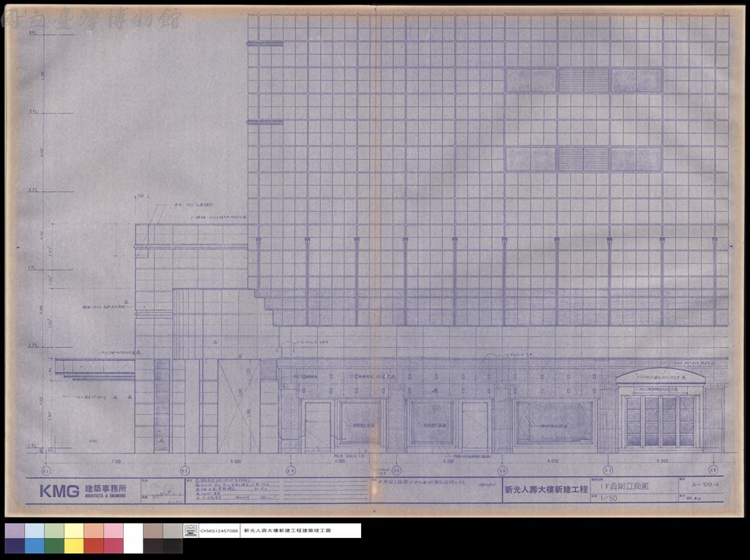750x560 pixels.
Task: Select grid axis marker X8
Action: pos(713,470)
